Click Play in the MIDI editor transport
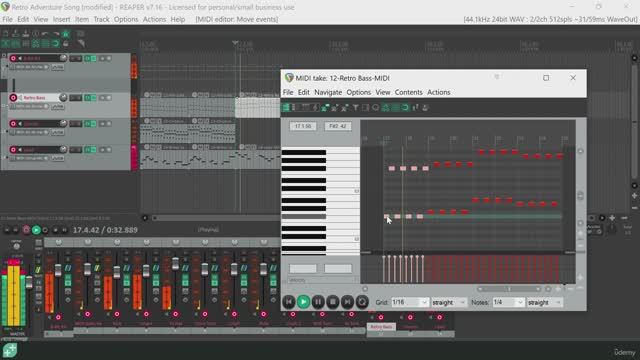 pyautogui.click(x=303, y=302)
